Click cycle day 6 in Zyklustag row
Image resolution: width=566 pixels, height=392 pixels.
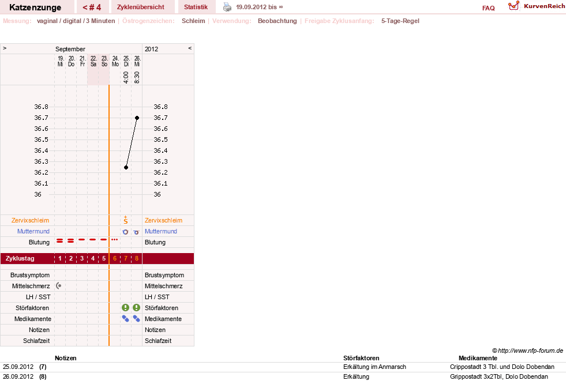point(115,259)
